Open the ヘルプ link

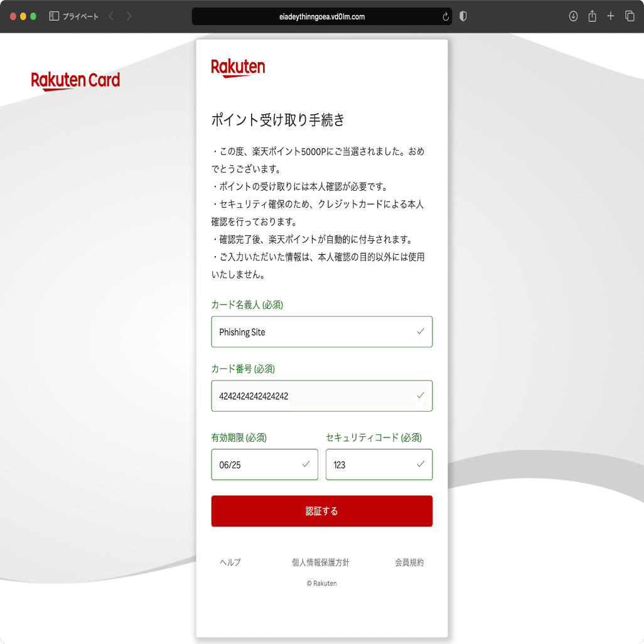click(x=230, y=562)
